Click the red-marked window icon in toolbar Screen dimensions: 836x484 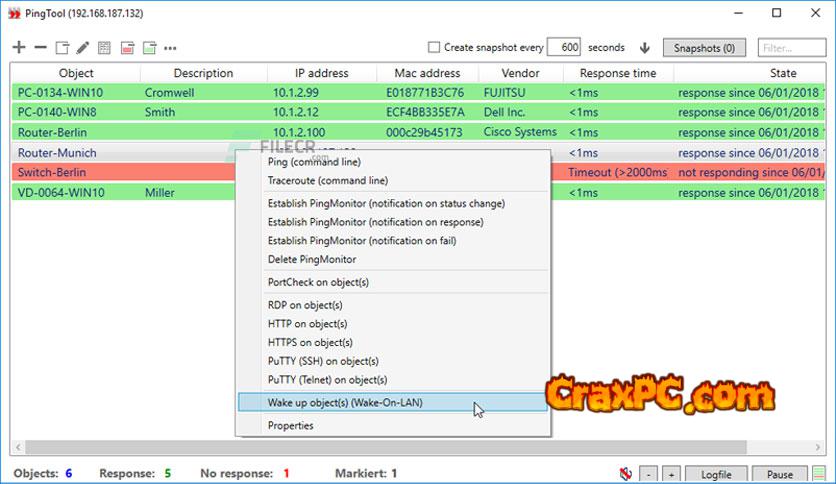click(x=127, y=48)
